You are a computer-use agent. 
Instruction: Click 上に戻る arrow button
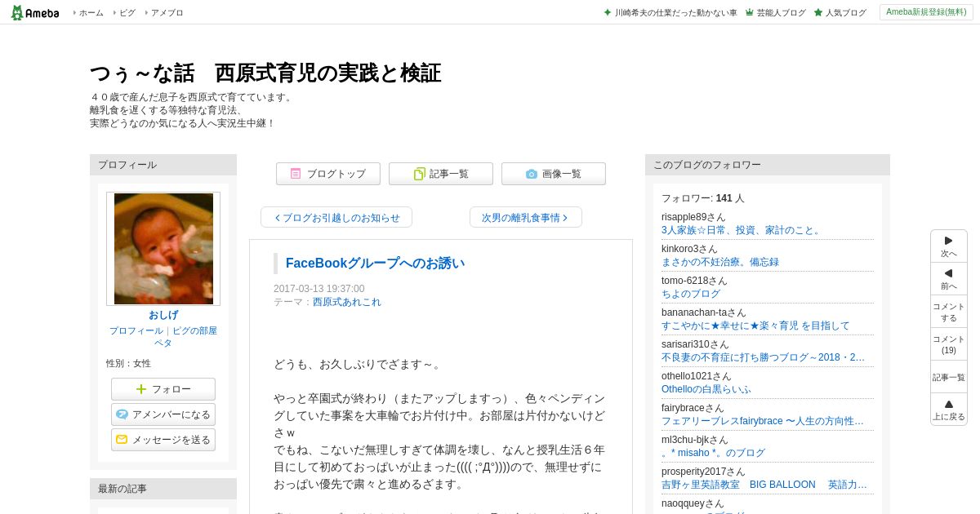click(x=949, y=410)
